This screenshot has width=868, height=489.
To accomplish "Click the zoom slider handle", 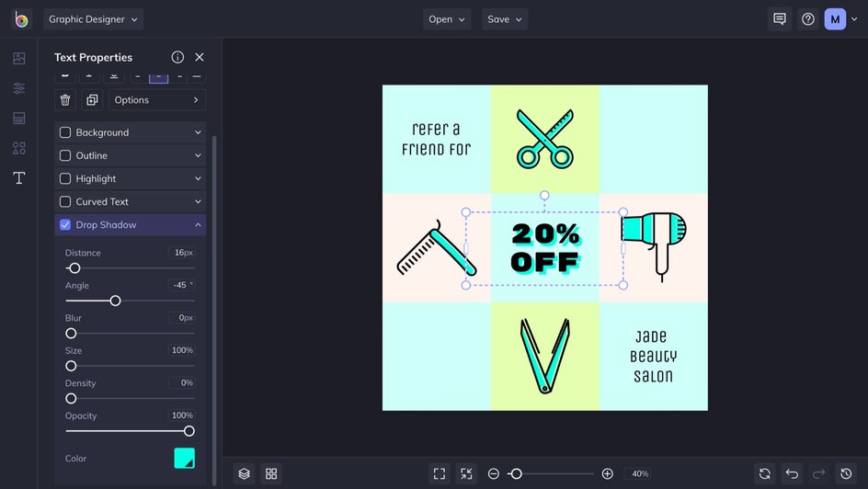I will point(516,473).
